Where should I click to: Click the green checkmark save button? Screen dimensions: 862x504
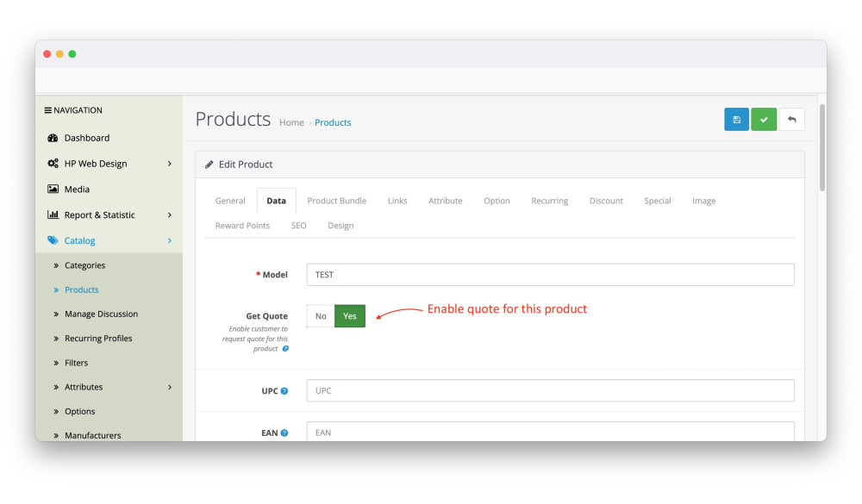click(x=764, y=120)
